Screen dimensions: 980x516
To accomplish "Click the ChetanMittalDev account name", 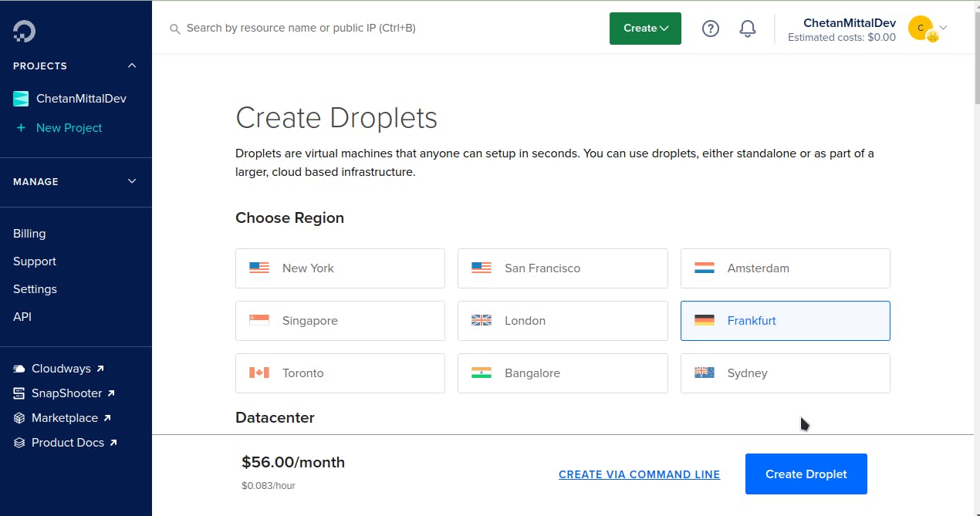I will pos(850,23).
